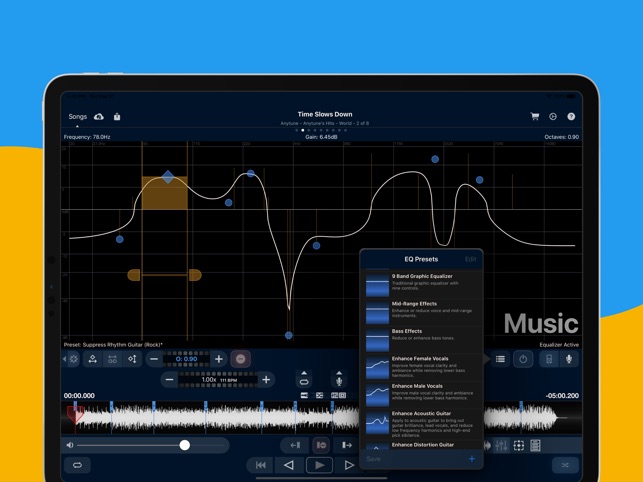This screenshot has height=482, width=643.
Task: Adjust the volume slider knob
Action: 185,445
